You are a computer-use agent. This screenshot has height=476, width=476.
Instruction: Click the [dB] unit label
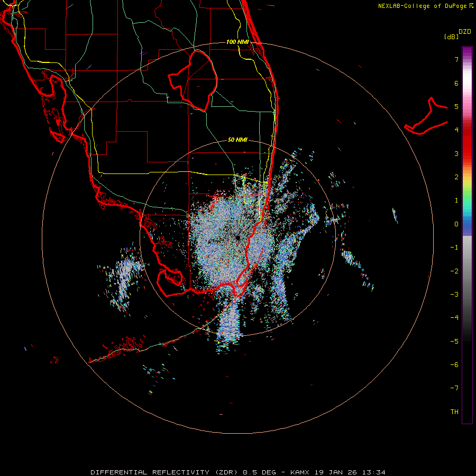(x=451, y=36)
